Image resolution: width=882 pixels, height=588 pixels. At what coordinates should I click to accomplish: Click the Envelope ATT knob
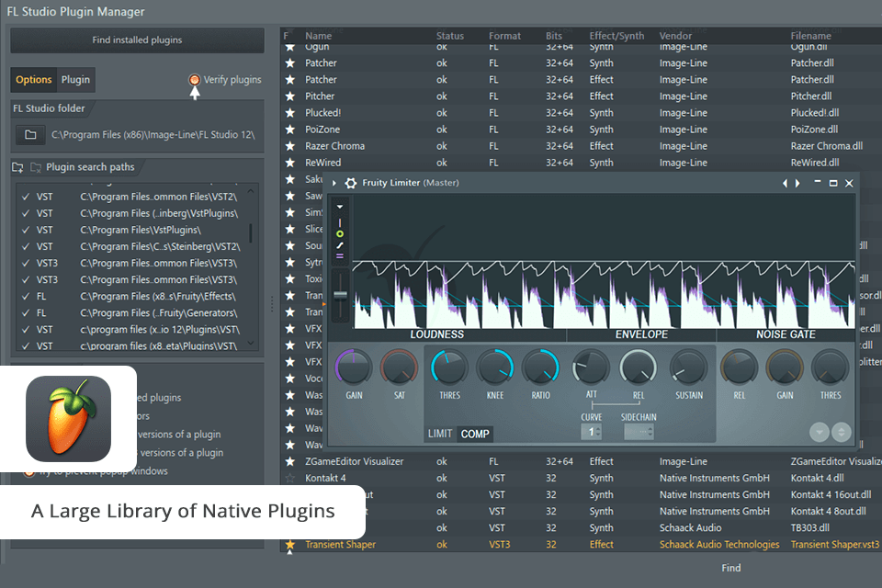pos(591,367)
